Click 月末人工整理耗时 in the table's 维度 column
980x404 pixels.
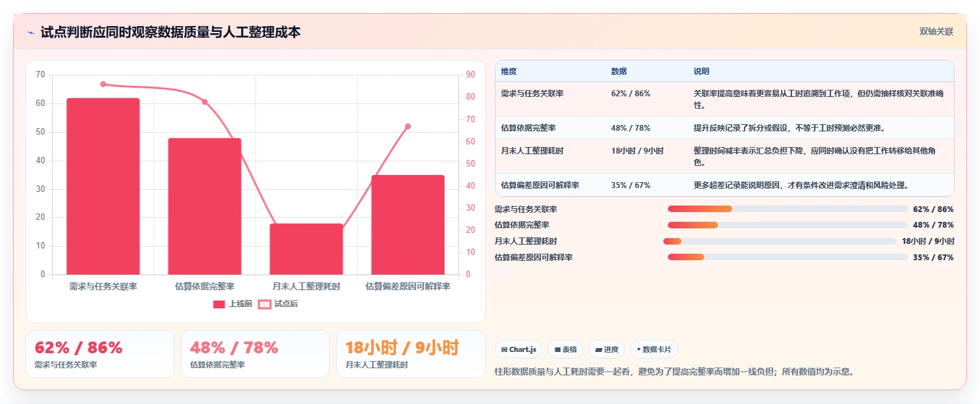click(532, 150)
